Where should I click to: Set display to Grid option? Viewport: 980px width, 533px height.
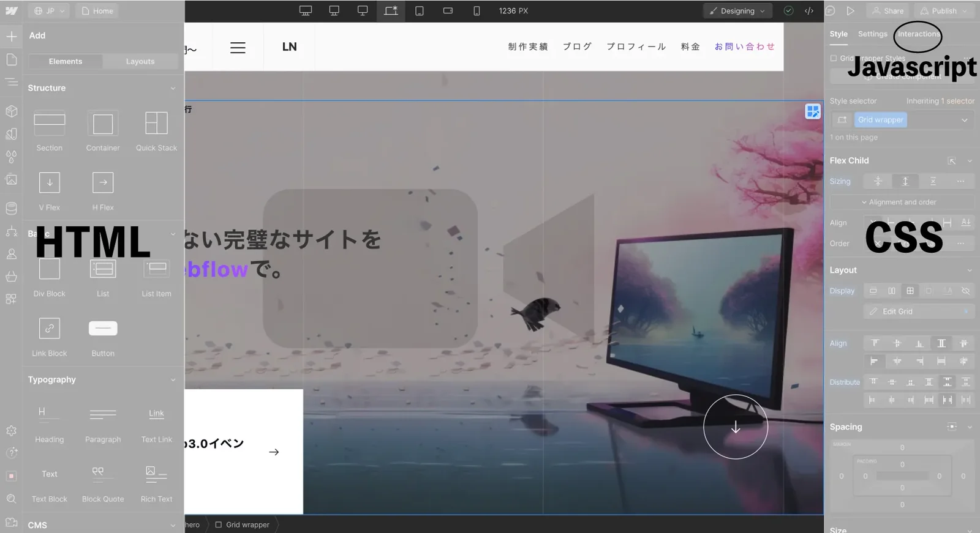pos(910,291)
